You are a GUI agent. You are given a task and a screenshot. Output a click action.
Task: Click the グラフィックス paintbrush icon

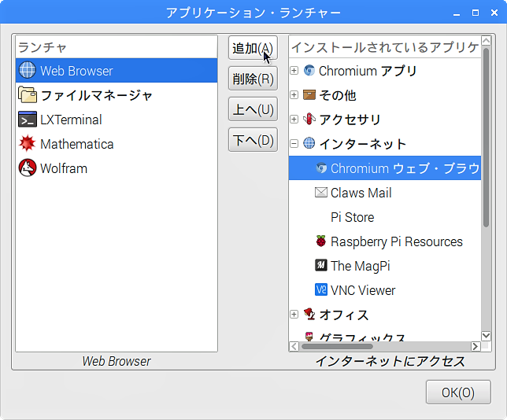pyautogui.click(x=309, y=337)
